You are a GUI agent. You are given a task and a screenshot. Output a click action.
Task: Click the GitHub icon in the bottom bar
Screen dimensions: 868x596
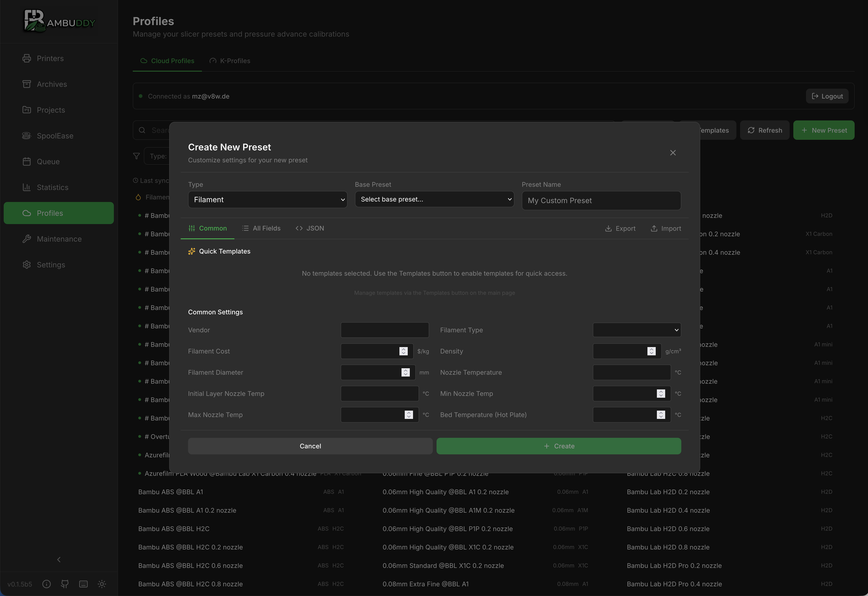[65, 584]
